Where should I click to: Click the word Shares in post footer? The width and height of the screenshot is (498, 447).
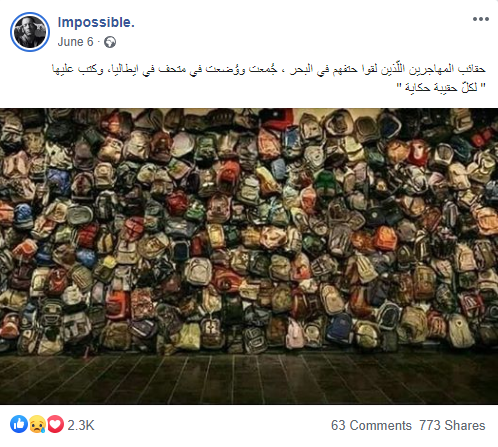pos(465,425)
